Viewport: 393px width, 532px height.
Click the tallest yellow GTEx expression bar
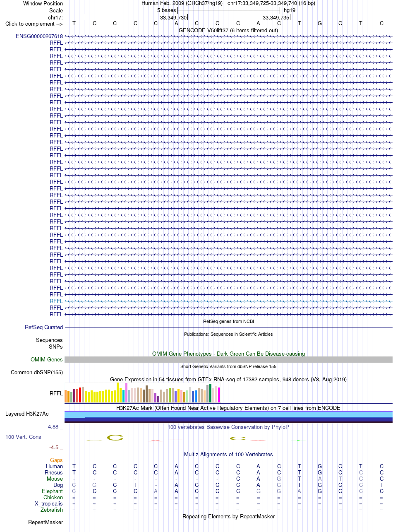(118, 392)
